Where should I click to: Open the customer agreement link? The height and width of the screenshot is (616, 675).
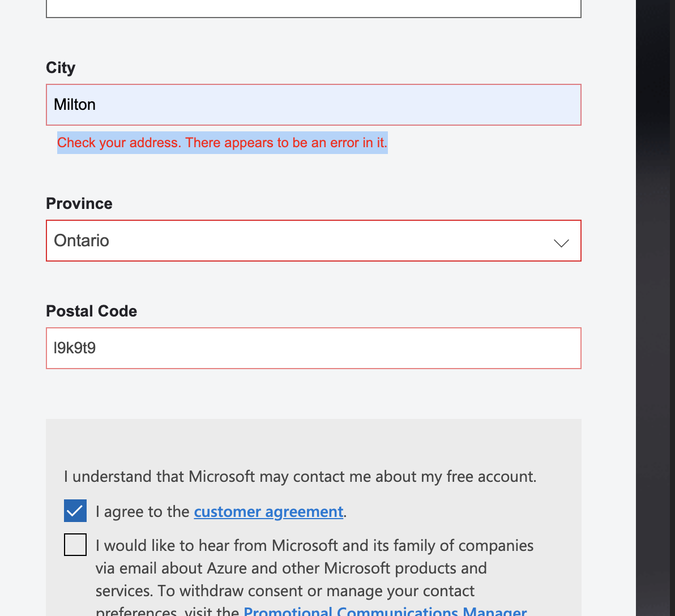tap(268, 512)
